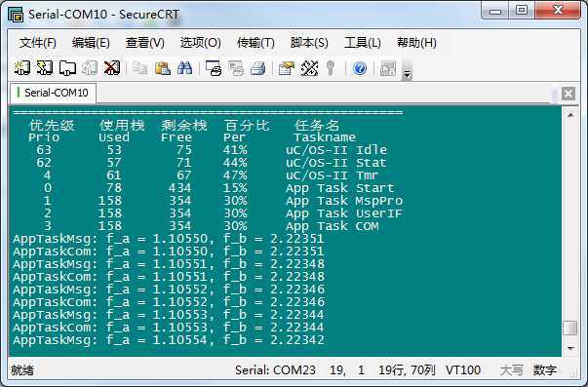
Task: Click the Copy toolbar icon
Action: [x=140, y=68]
